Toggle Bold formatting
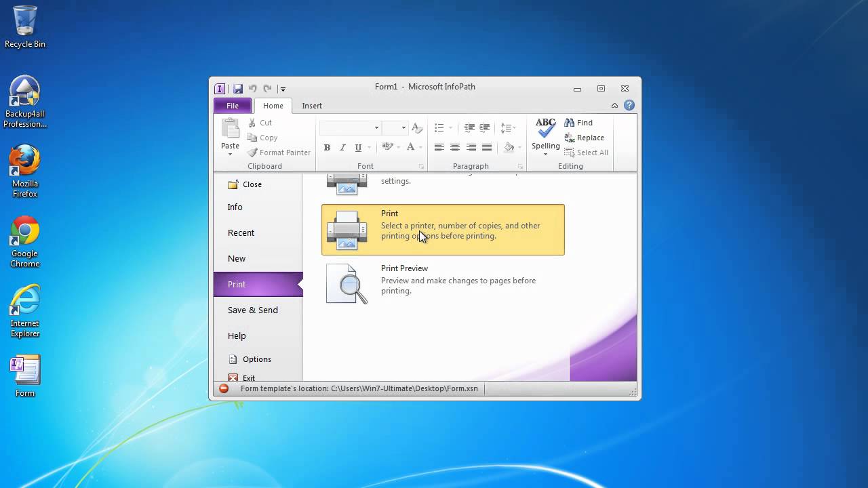 (327, 147)
